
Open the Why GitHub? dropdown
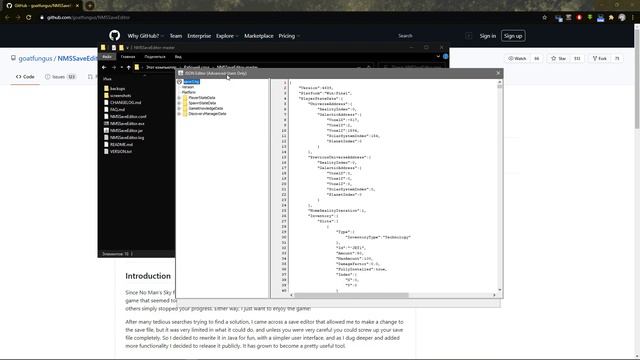145,36
